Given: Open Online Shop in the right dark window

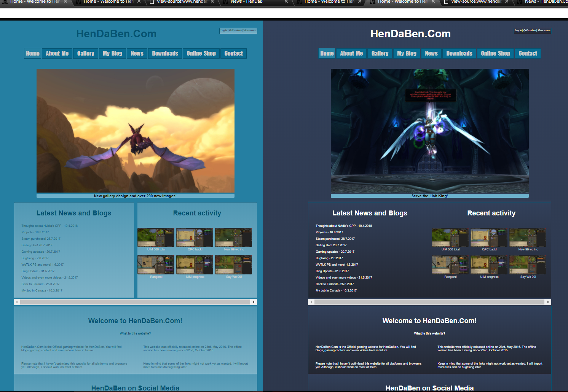Looking at the screenshot, I should pos(496,54).
